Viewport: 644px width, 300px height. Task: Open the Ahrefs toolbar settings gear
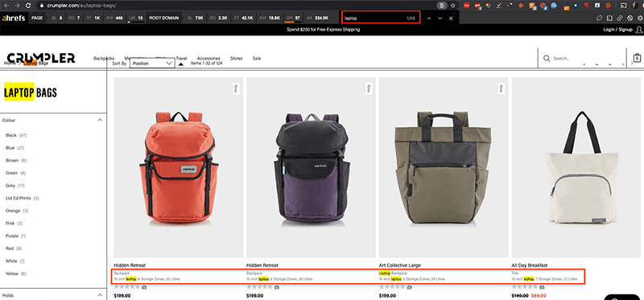click(639, 18)
